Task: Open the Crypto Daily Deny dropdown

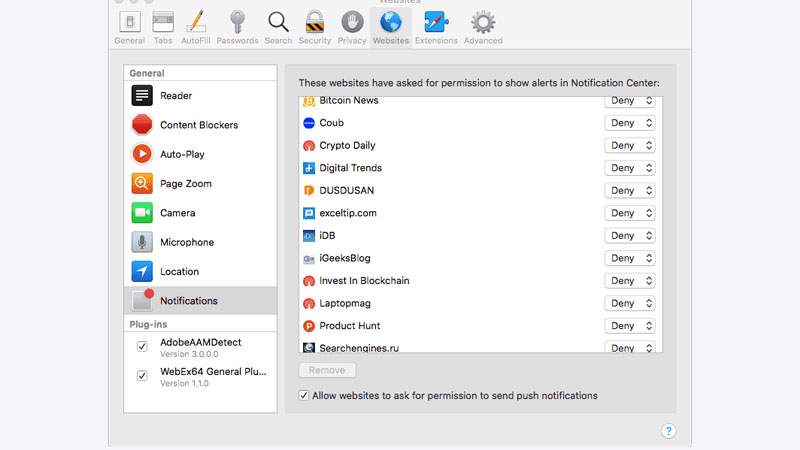Action: pyautogui.click(x=630, y=145)
